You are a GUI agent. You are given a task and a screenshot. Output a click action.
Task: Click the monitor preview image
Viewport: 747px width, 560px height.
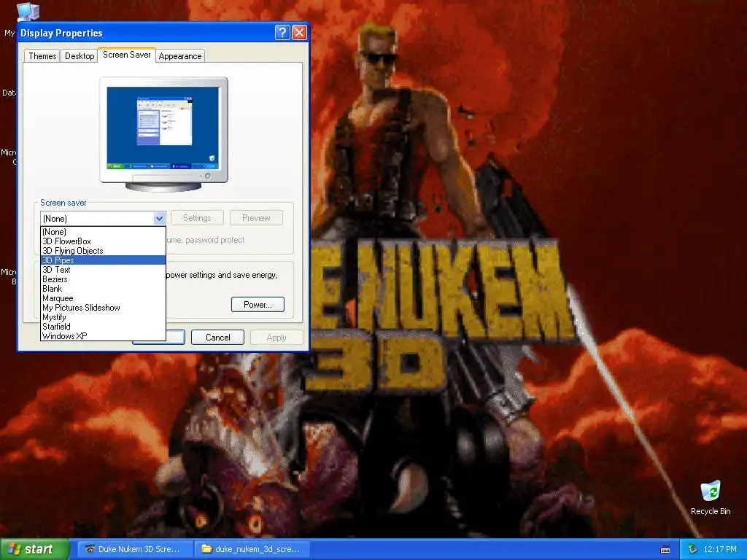point(163,134)
